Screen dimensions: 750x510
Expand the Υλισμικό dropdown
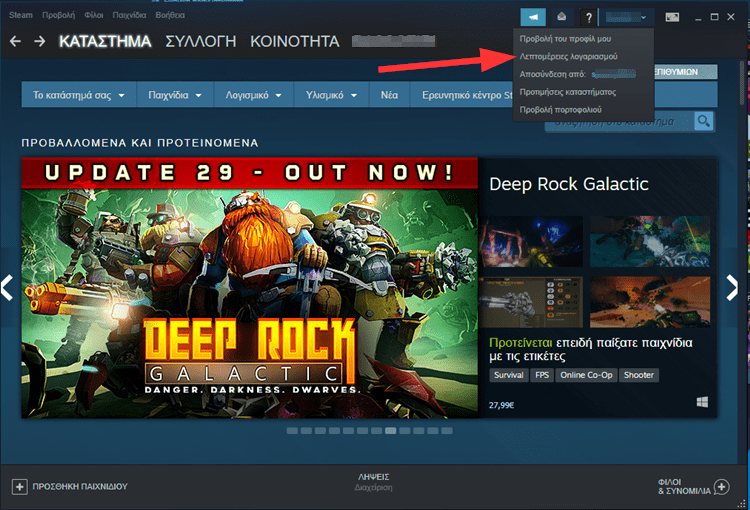(x=331, y=95)
